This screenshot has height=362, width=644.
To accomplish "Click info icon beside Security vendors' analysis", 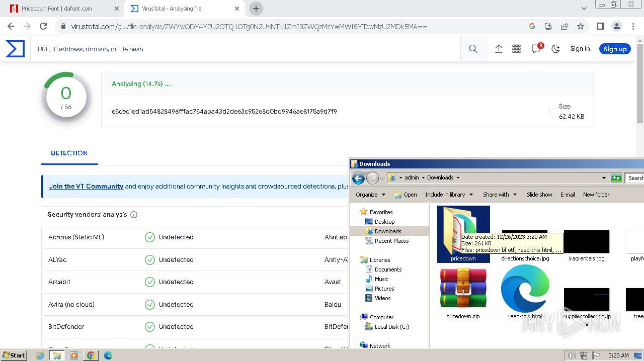I will click(134, 215).
